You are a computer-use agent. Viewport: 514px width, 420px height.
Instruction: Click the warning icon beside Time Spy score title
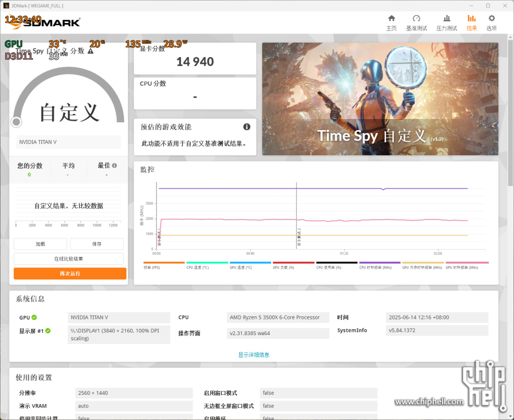pyautogui.click(x=90, y=51)
